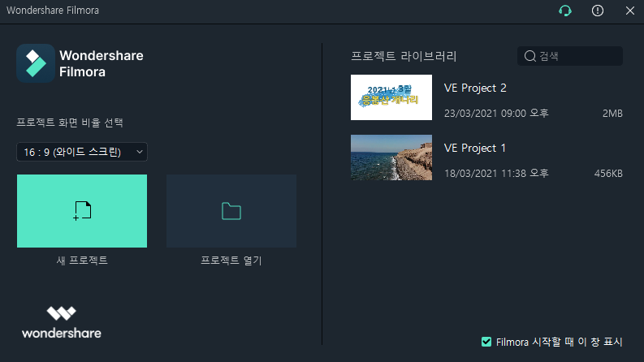Open customer support headset icon
The image size is (644, 362).
pos(565,11)
